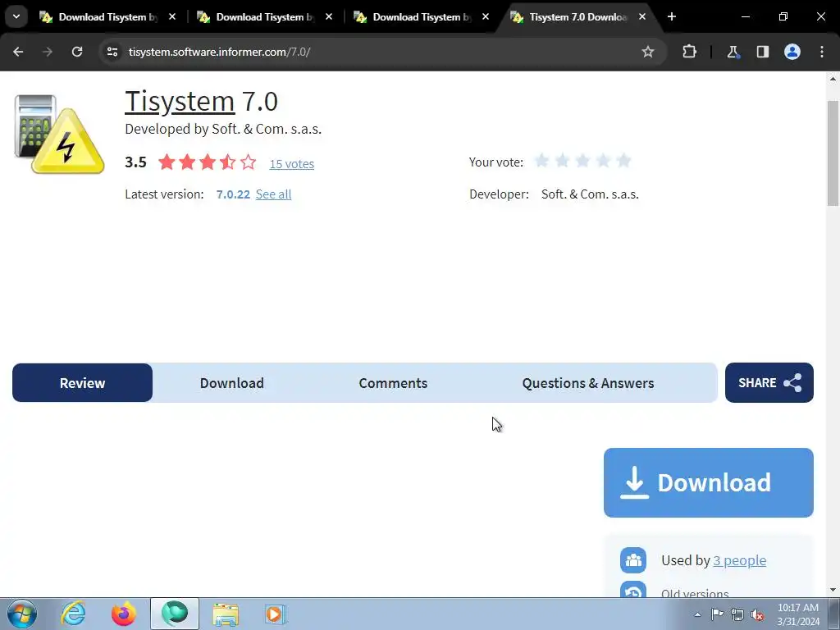Viewport: 840px width, 630px height.
Task: Vote four stars in Your vote
Action: (603, 161)
